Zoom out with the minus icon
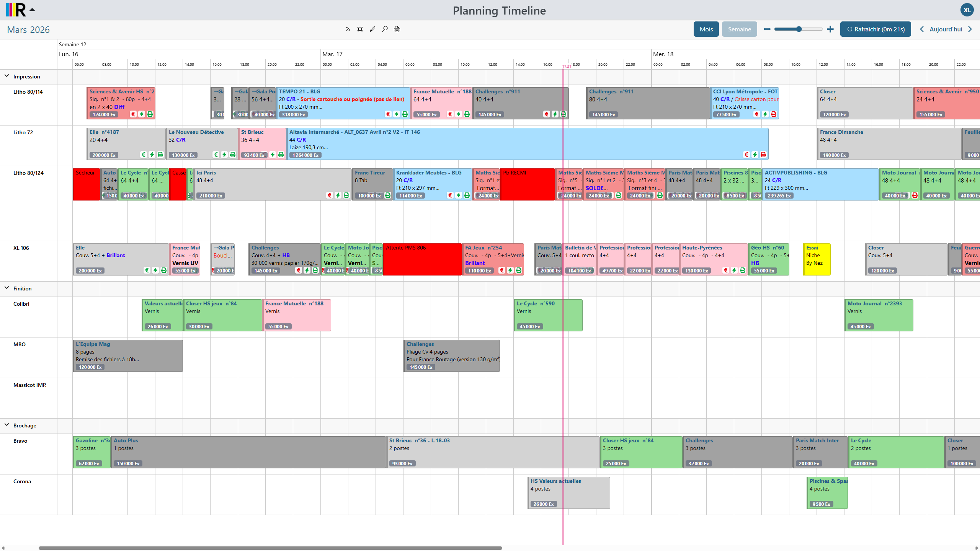Screen dimensions: 980x551 767,29
